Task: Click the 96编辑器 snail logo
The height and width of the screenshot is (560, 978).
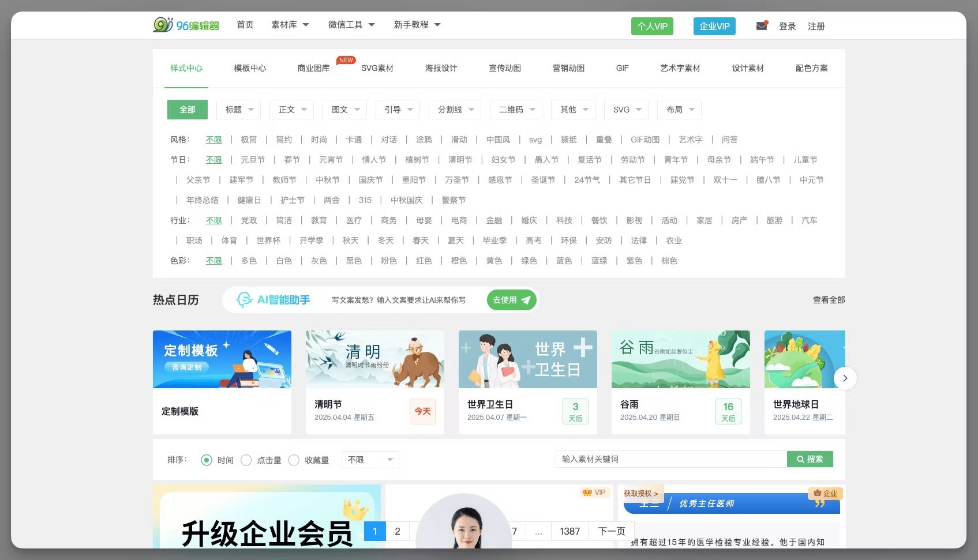Action: (186, 25)
